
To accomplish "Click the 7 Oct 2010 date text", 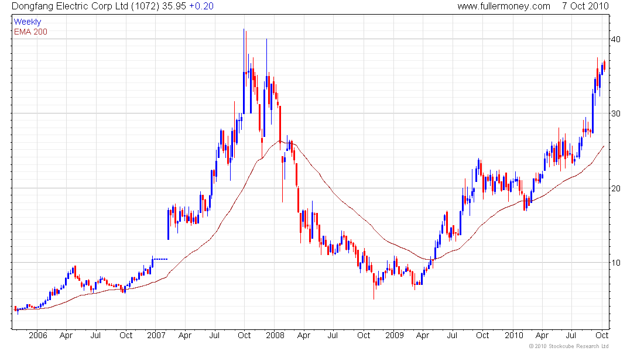I will click(x=585, y=6).
